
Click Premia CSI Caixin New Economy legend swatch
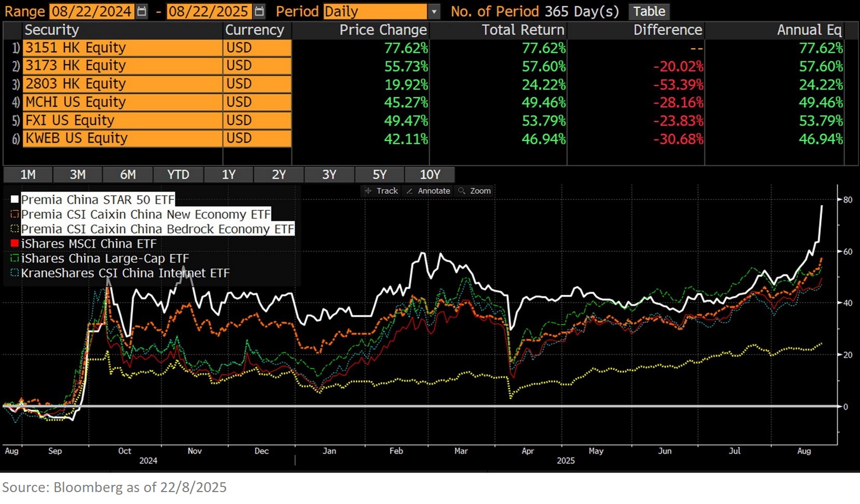point(15,214)
